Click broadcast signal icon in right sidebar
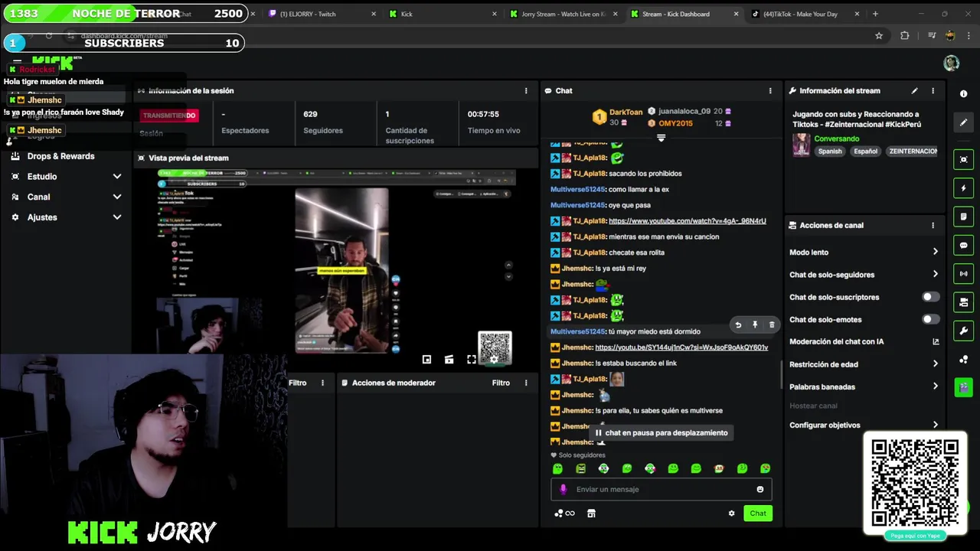The width and height of the screenshot is (980, 551). click(963, 273)
